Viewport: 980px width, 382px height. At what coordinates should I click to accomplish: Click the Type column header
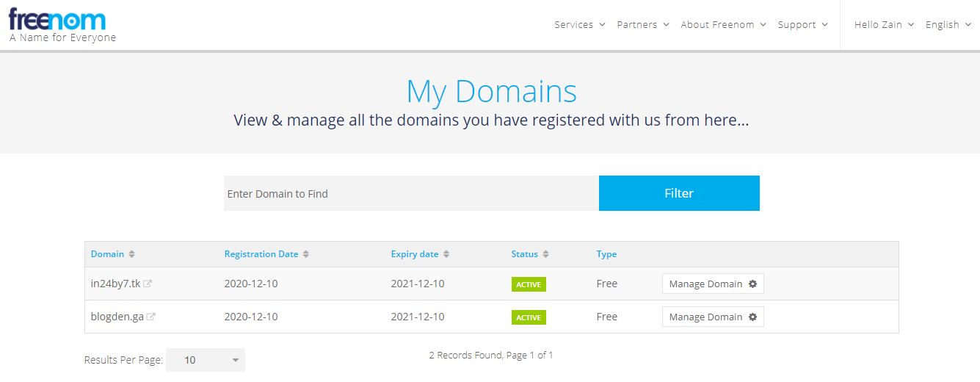coord(606,254)
